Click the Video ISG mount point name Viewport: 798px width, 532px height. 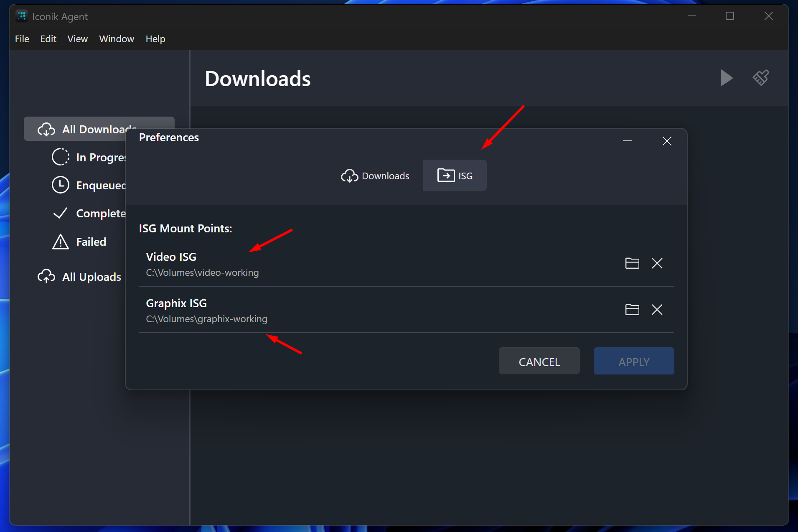coord(171,257)
